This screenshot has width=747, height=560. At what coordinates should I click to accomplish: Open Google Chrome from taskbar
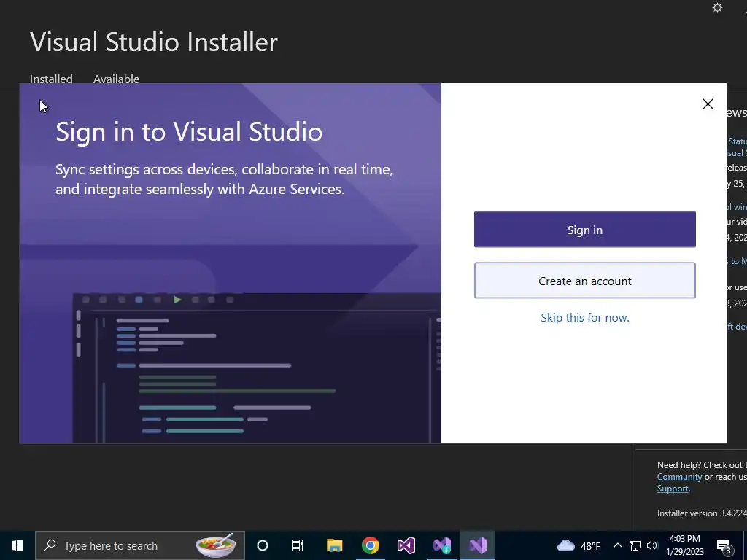tap(370, 545)
